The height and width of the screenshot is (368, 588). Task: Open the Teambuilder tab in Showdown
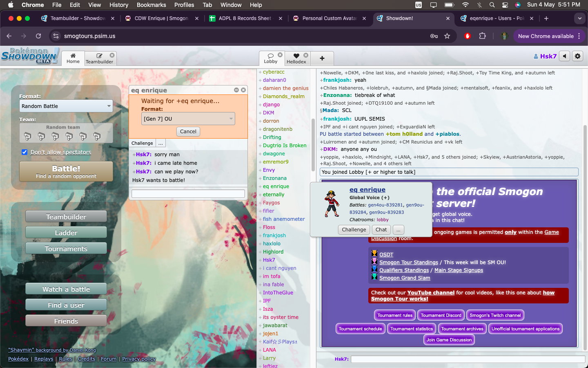click(99, 58)
